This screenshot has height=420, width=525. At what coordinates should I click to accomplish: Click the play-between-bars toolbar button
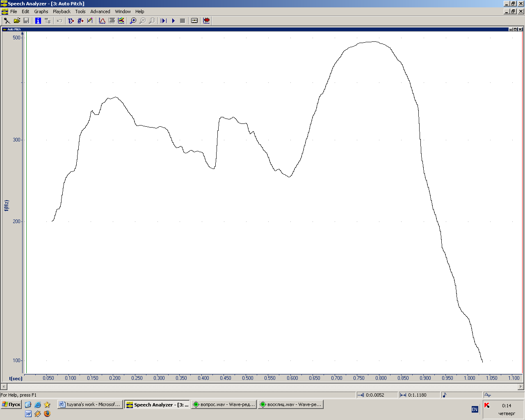164,21
